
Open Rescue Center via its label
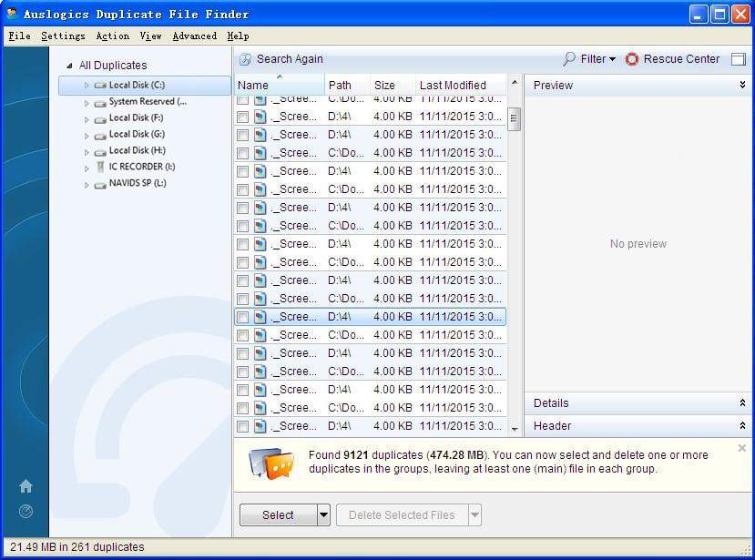click(x=681, y=59)
